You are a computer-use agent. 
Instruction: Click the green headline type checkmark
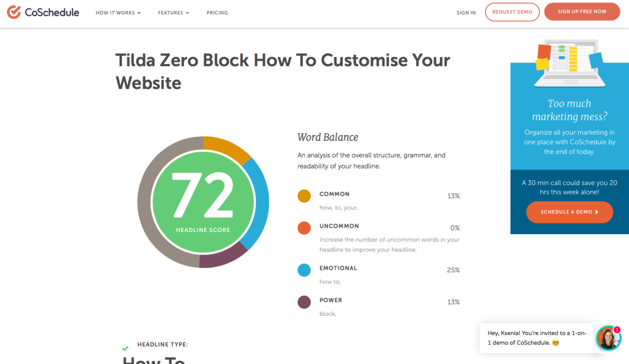[x=125, y=348]
